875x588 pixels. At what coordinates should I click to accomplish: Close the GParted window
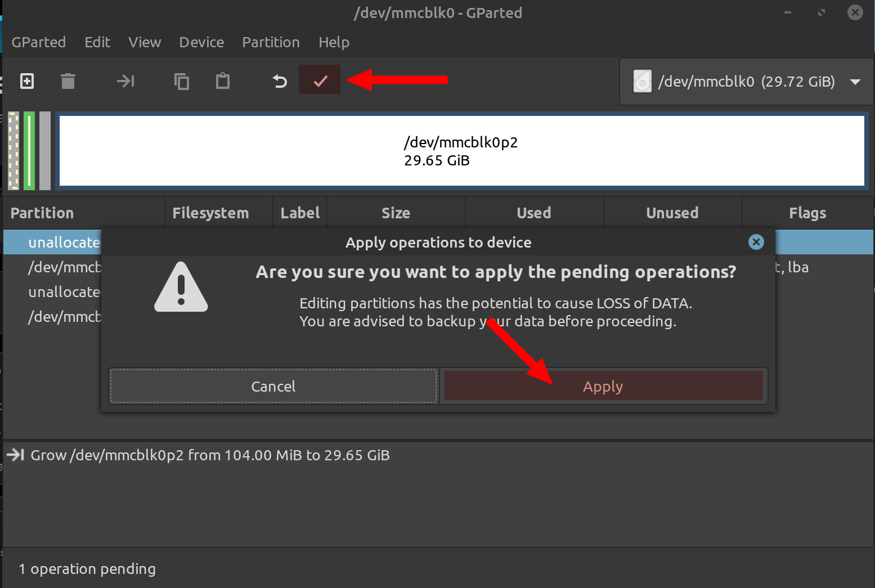855,12
